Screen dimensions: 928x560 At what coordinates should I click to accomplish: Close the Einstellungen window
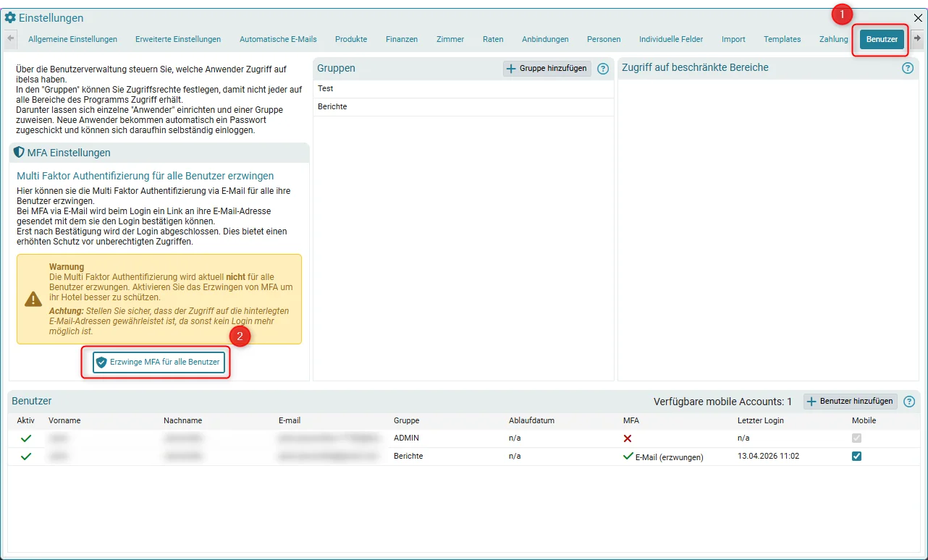(x=918, y=18)
